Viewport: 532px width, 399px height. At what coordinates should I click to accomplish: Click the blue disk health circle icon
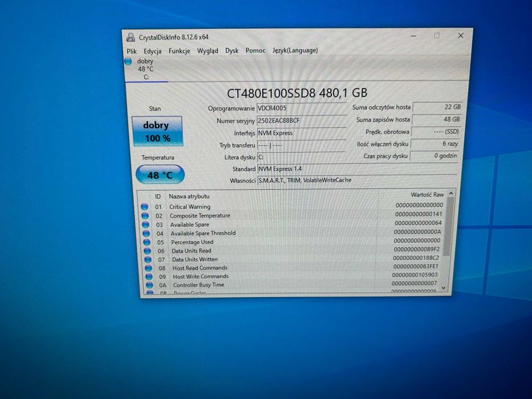click(x=128, y=62)
